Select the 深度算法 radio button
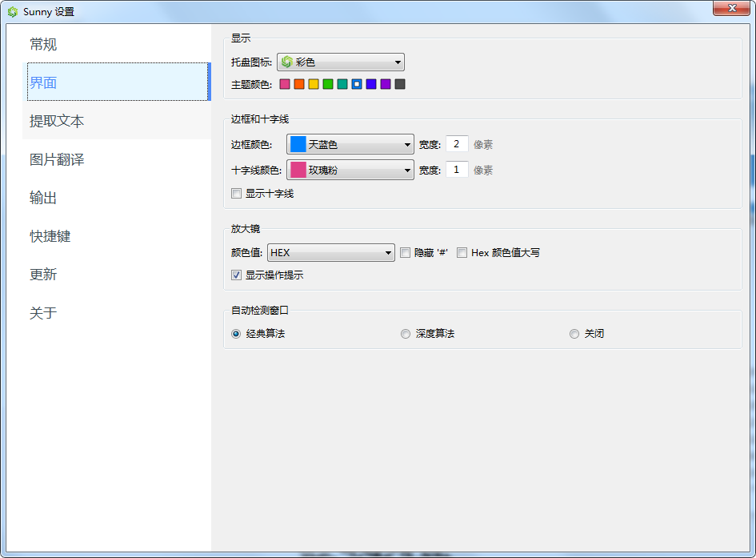 click(406, 334)
